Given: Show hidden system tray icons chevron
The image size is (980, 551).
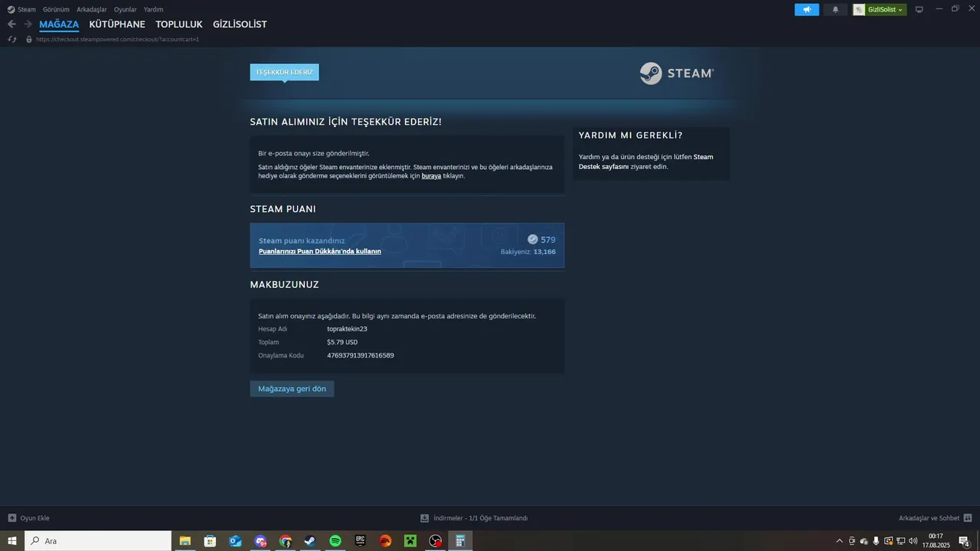Looking at the screenshot, I should tap(839, 541).
